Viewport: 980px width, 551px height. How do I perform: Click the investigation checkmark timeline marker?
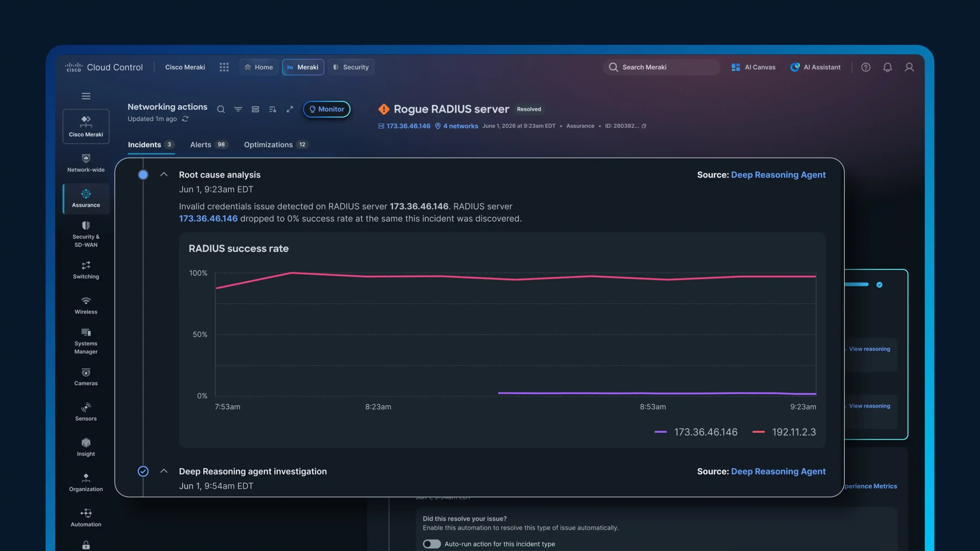tap(143, 471)
